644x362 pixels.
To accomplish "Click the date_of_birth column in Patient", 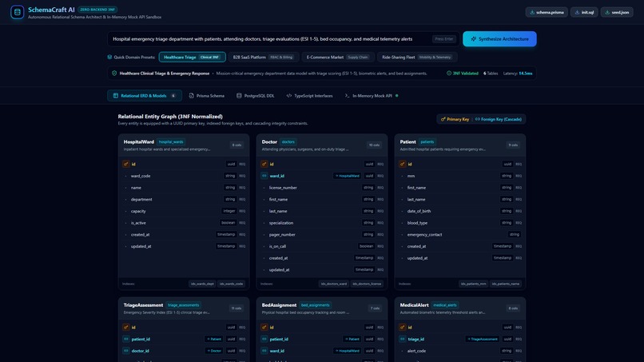I will [x=460, y=211].
